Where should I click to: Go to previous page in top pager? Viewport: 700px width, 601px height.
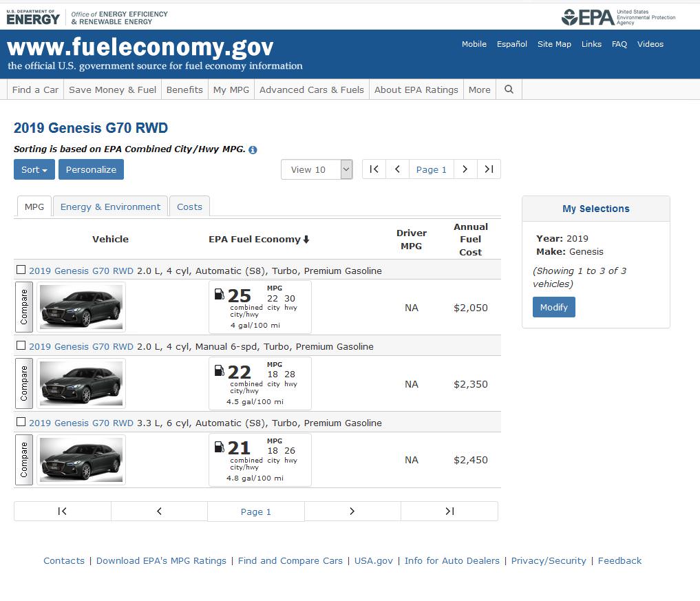point(397,169)
